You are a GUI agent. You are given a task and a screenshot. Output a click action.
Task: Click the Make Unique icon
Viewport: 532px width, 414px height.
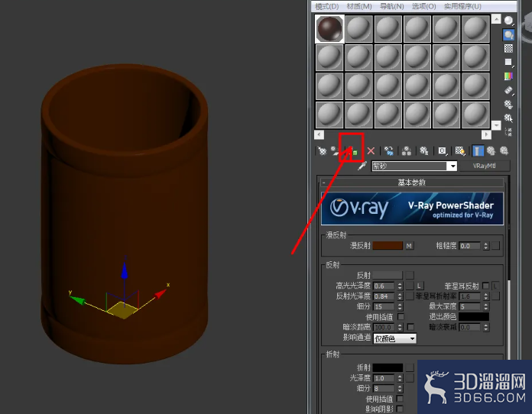point(407,151)
